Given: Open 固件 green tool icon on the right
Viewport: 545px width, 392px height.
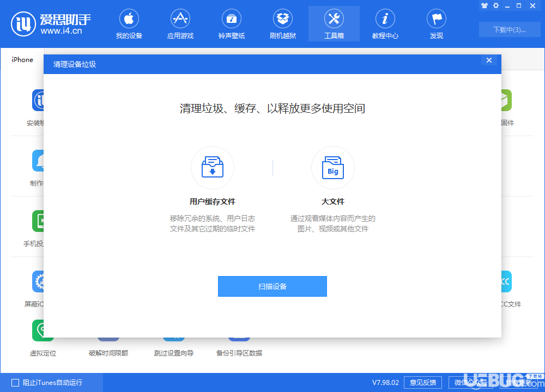Looking at the screenshot, I should click(x=506, y=100).
